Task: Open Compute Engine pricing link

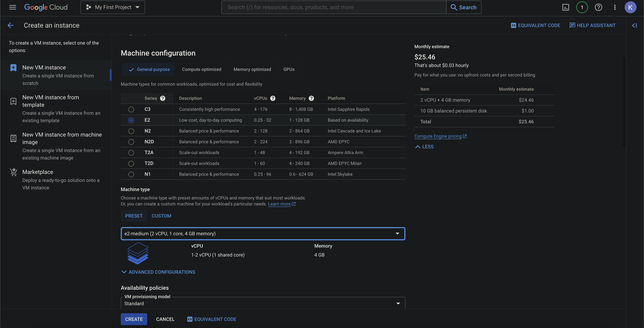Action: pos(441,136)
